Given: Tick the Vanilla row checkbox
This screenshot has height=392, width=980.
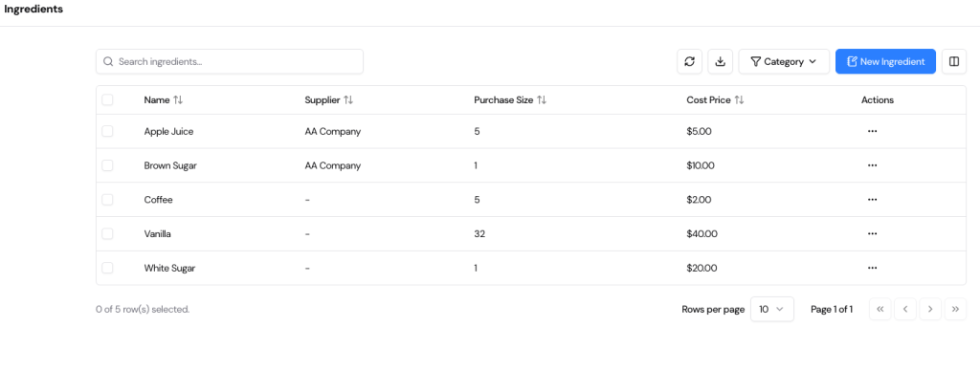Looking at the screenshot, I should 107,233.
